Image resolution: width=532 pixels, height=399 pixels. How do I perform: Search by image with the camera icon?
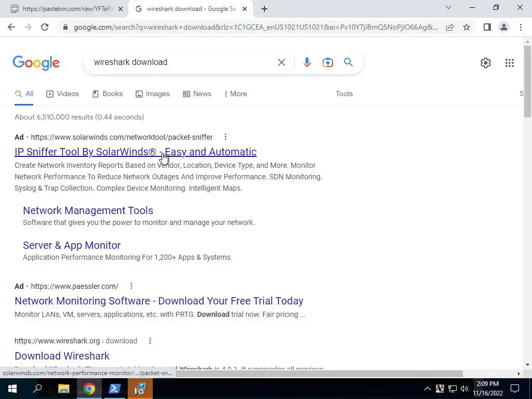click(x=327, y=62)
